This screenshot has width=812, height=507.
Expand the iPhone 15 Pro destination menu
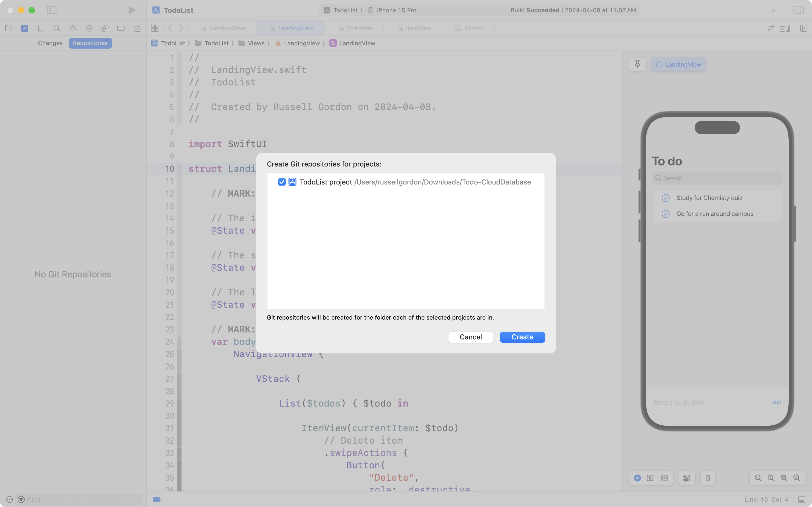click(396, 10)
